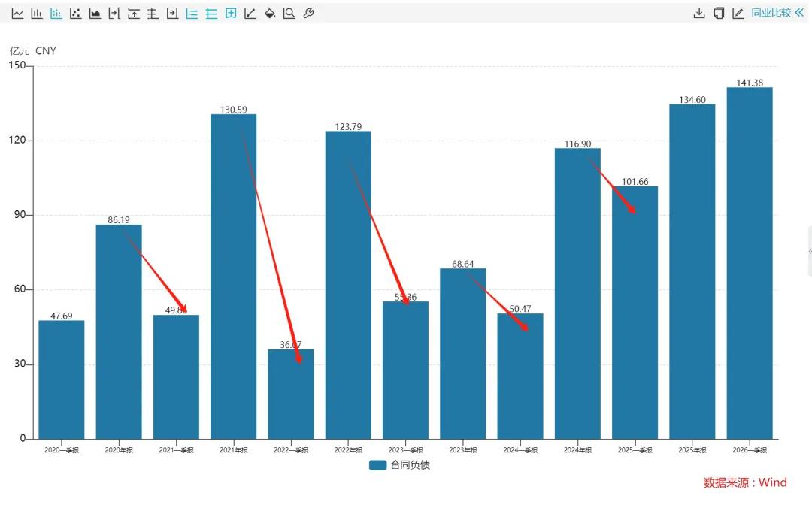Viewport: 812px width, 505px height.
Task: Choose the scatter plot chart icon
Action: [x=76, y=14]
